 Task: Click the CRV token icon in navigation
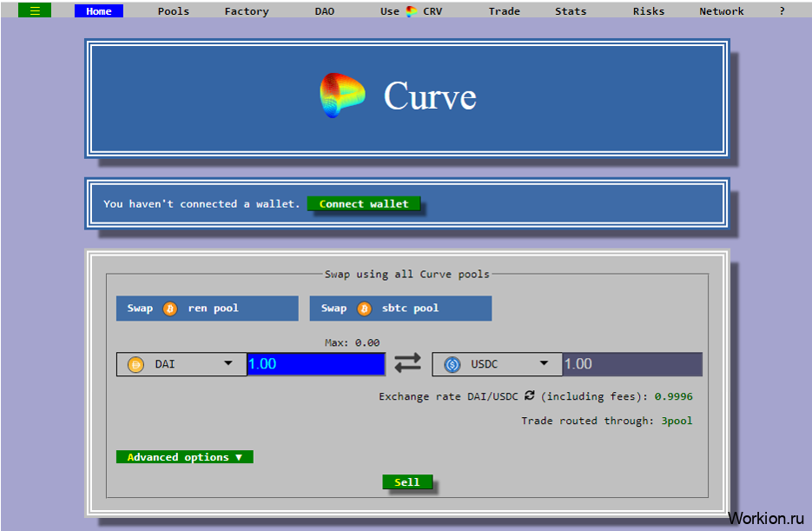click(x=411, y=11)
